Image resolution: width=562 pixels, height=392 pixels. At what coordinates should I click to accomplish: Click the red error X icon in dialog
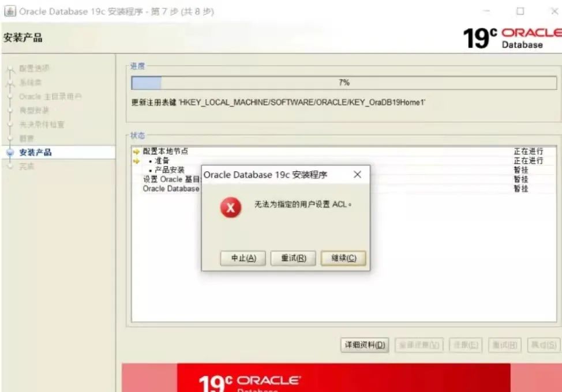click(x=230, y=208)
